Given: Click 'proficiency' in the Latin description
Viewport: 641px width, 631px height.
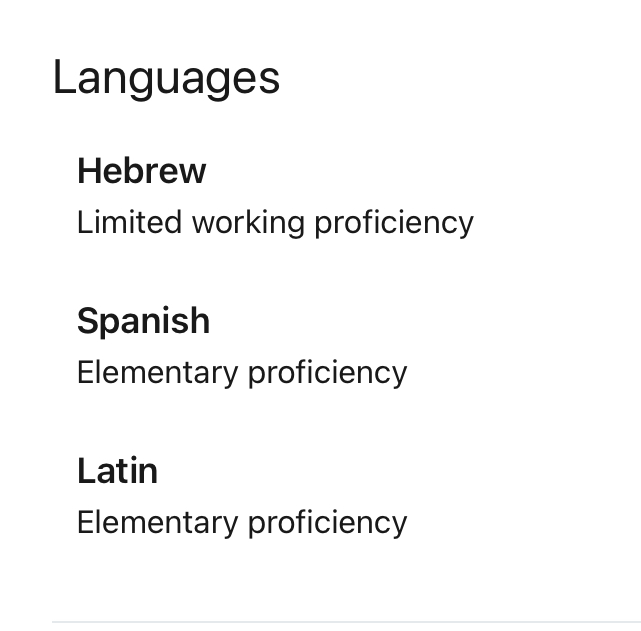Looking at the screenshot, I should (327, 523).
